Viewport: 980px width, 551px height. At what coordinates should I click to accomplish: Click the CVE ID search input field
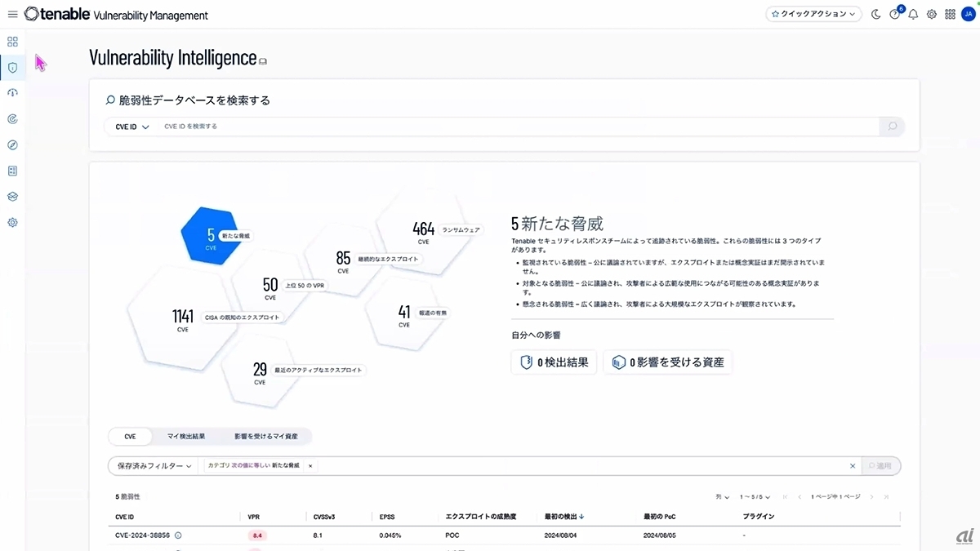point(514,127)
